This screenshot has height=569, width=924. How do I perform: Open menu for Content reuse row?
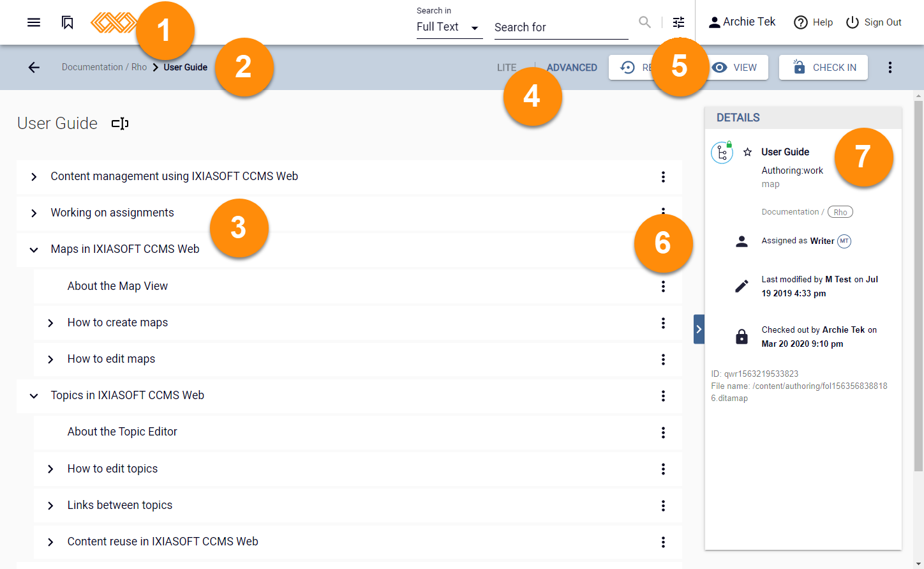663,542
